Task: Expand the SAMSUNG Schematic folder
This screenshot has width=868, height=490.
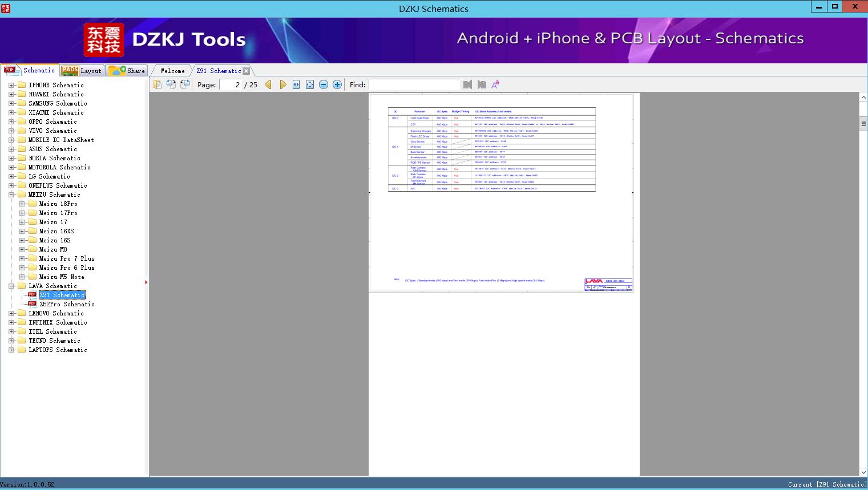Action: coord(11,103)
